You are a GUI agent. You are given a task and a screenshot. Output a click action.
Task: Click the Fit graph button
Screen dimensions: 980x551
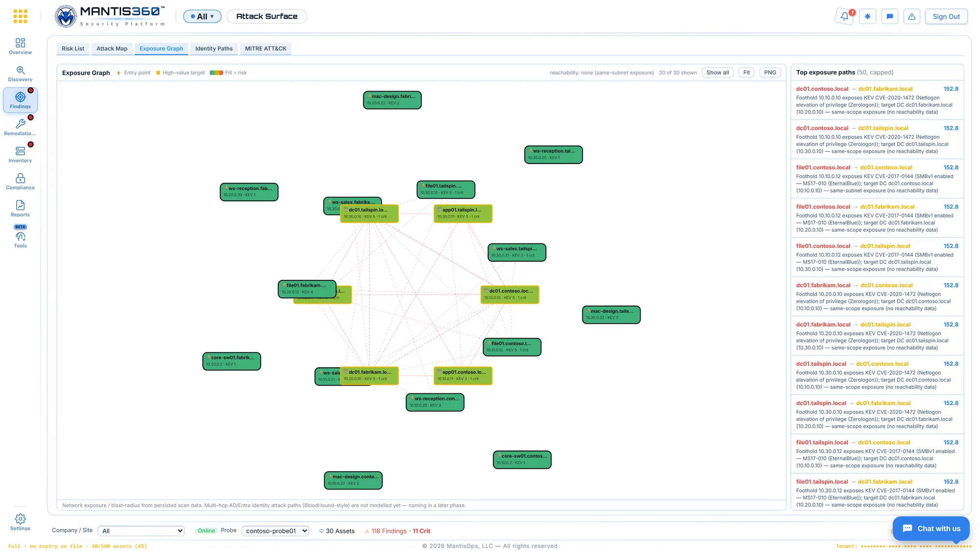[x=746, y=72]
